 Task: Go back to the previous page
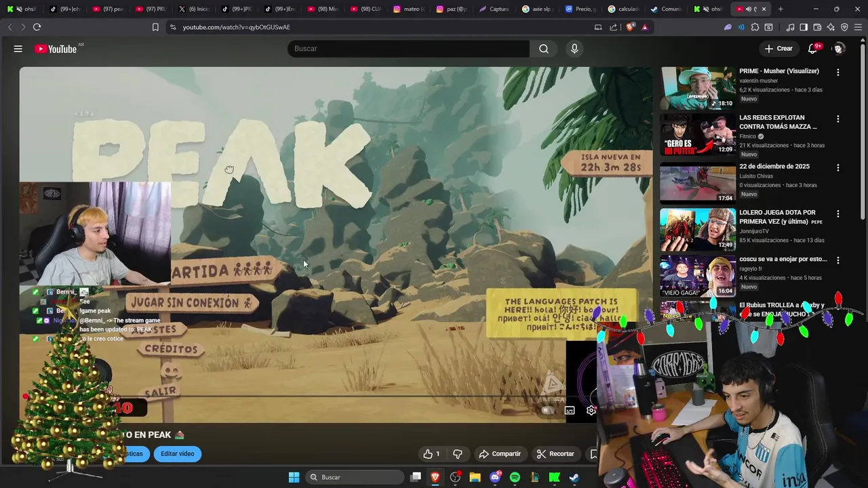click(x=9, y=27)
